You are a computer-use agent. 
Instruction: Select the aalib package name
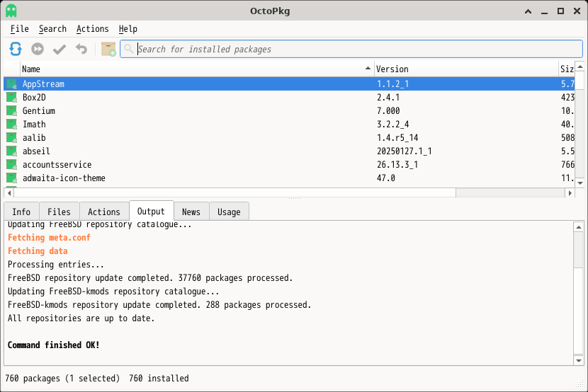pos(34,138)
